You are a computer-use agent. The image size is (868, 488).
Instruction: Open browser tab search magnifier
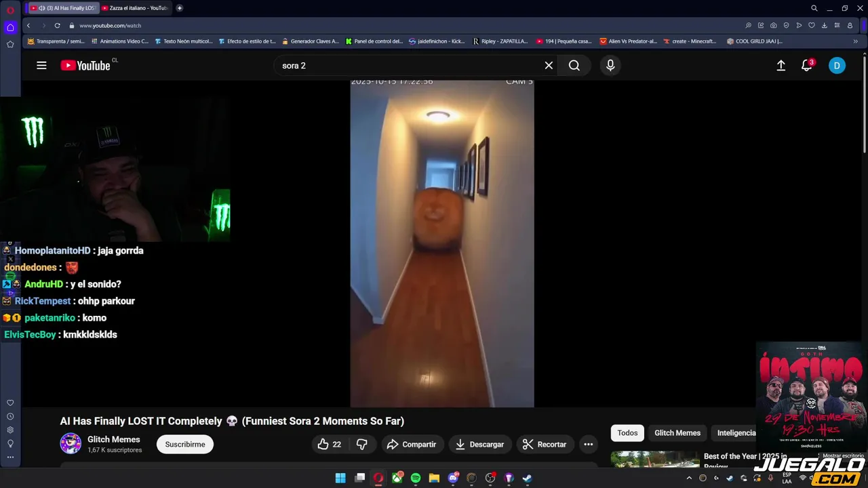tap(814, 8)
